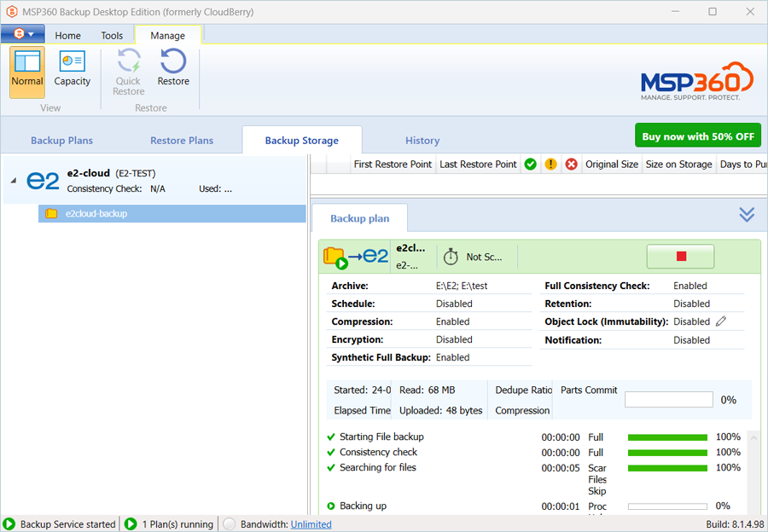The image size is (768, 532).
Task: Click the Restore ribbon icon
Action: click(173, 70)
